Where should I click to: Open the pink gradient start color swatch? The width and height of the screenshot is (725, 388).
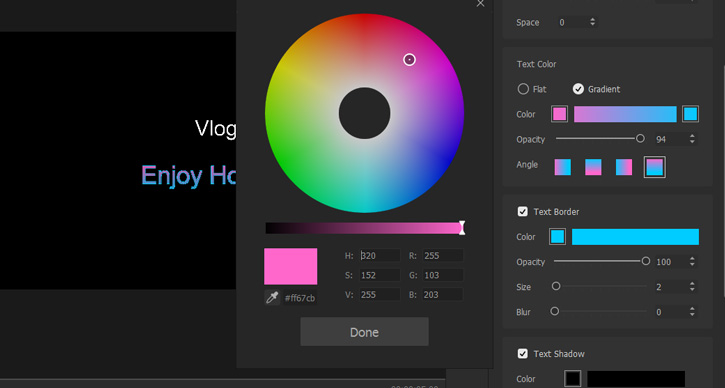[x=559, y=114]
